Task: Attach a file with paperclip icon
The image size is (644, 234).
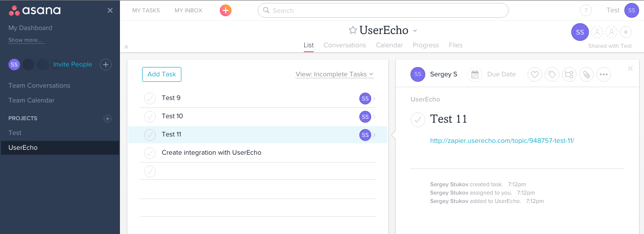Action: pos(586,74)
